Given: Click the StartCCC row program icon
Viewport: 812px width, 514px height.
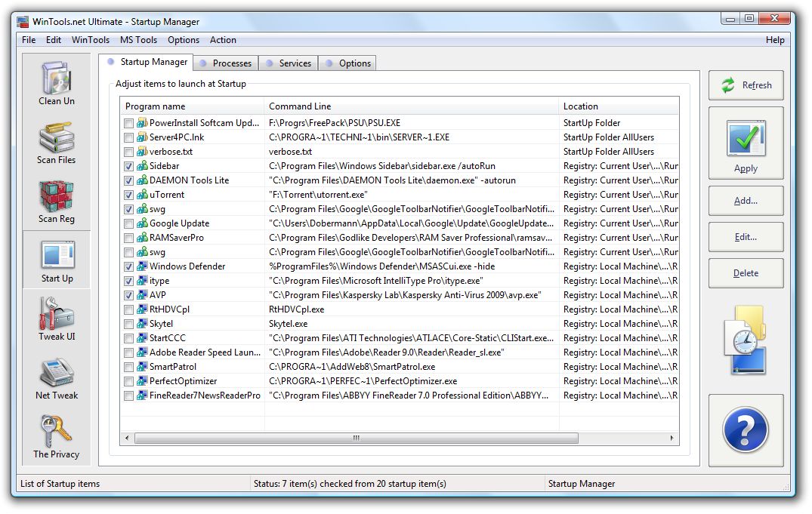Looking at the screenshot, I should tap(143, 338).
